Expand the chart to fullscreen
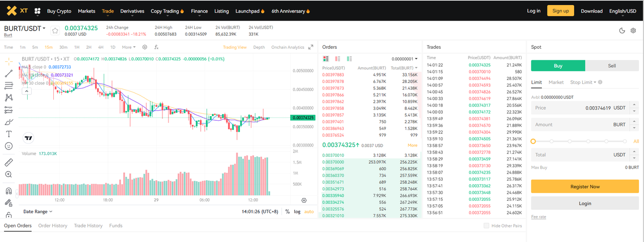This screenshot has width=644, height=242. point(311,47)
